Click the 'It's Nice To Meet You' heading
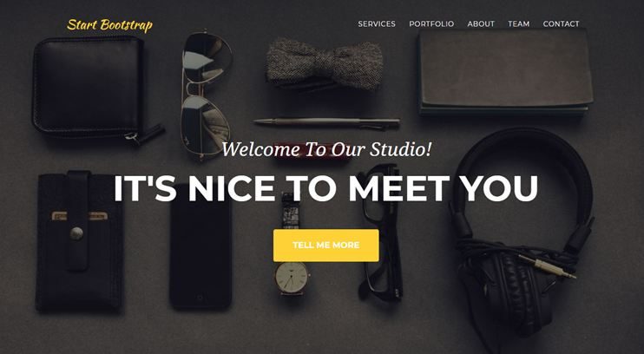The image size is (644, 354). 325,188
